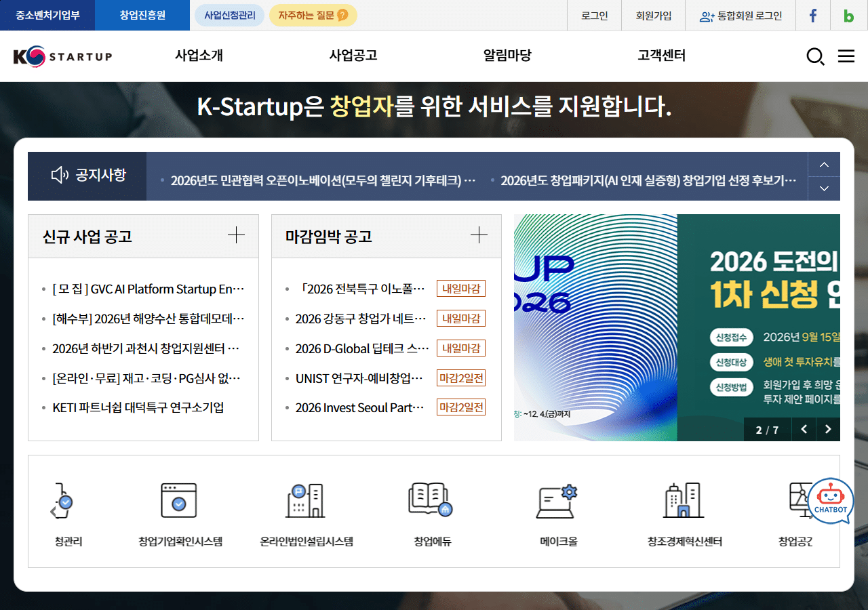The height and width of the screenshot is (610, 868).
Task: Click the 로그인 link
Action: [x=595, y=16]
